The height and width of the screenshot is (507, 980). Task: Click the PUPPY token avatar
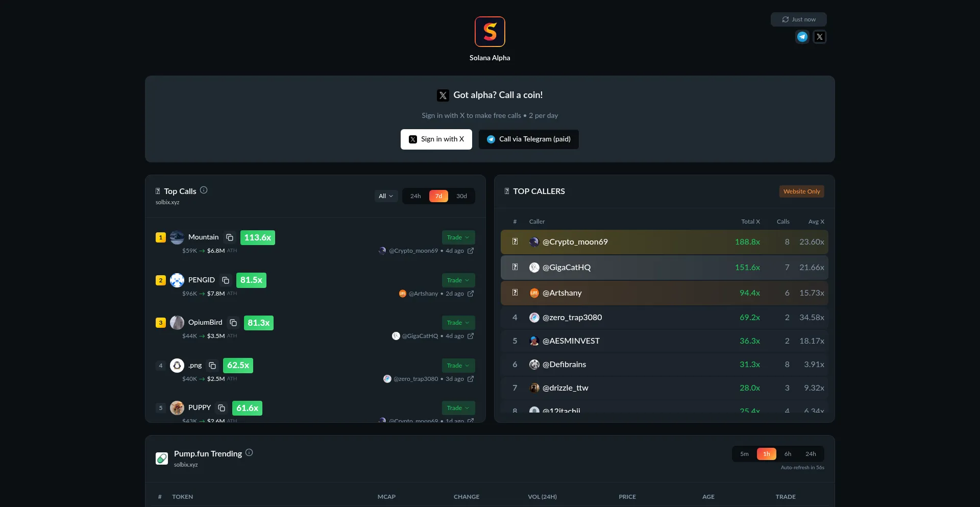pyautogui.click(x=177, y=408)
